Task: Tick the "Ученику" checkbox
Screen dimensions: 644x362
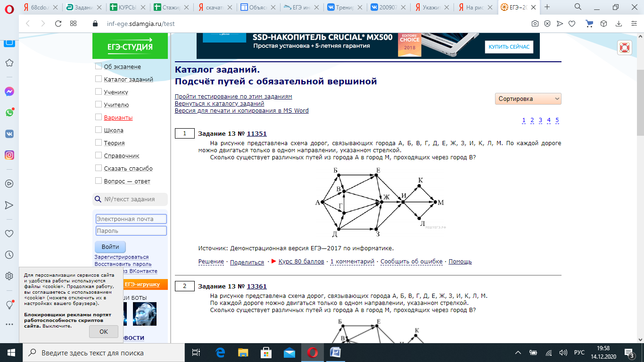Action: [99, 92]
